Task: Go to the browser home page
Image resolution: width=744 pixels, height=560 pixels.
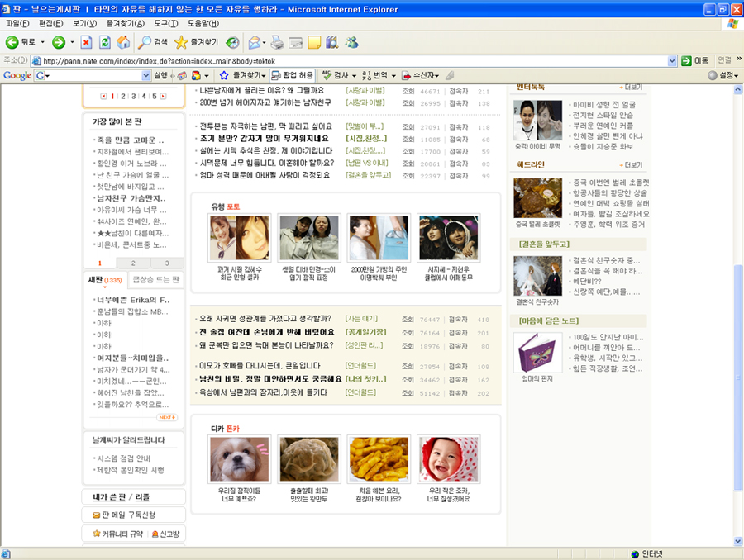Action: coord(122,42)
